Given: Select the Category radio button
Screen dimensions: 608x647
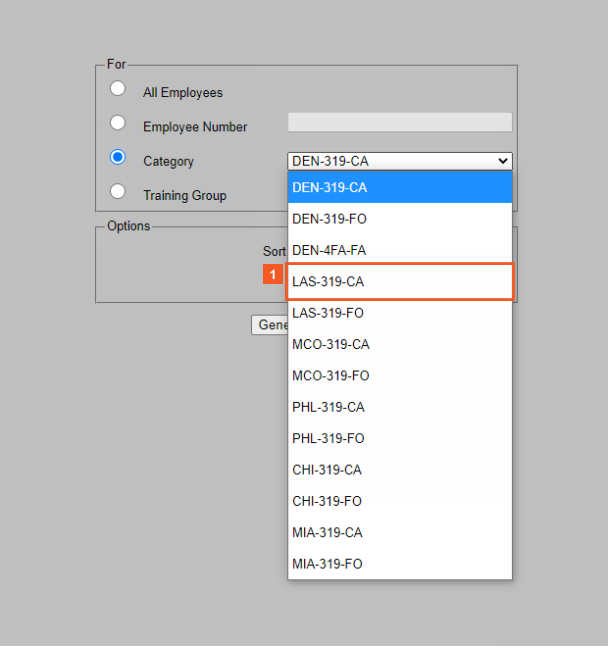Looking at the screenshot, I should point(118,157).
